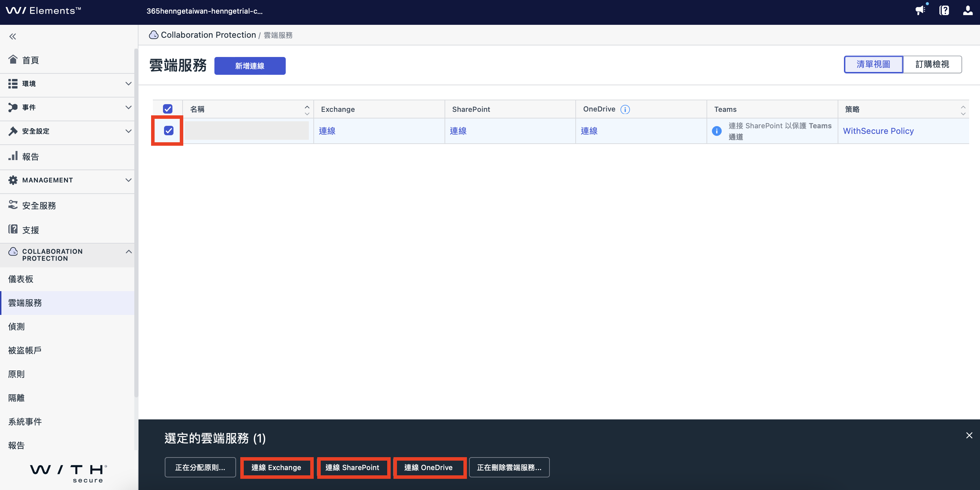Click the cloud icon in the breadcrumb
Screen dimensions: 980x490
pos(154,35)
